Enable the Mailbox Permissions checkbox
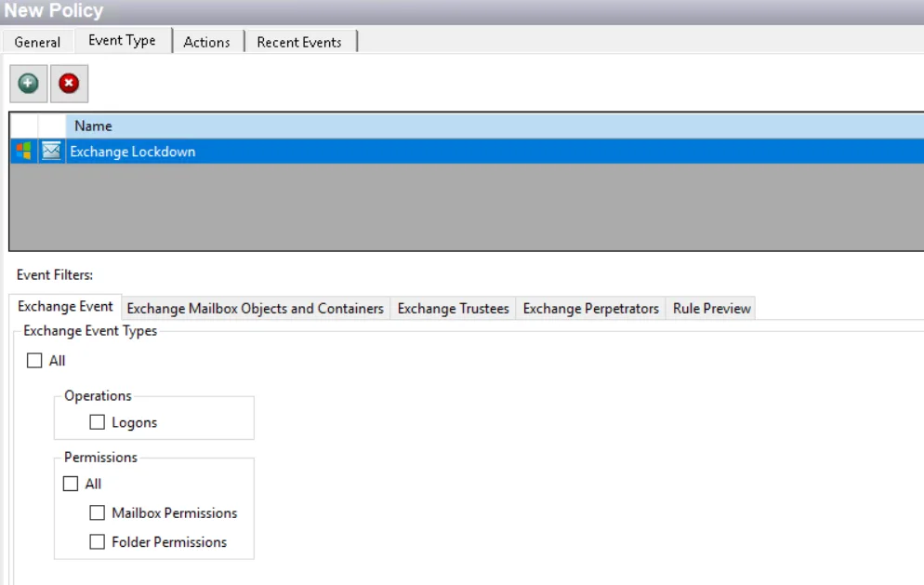This screenshot has height=585, width=924. tap(98, 512)
